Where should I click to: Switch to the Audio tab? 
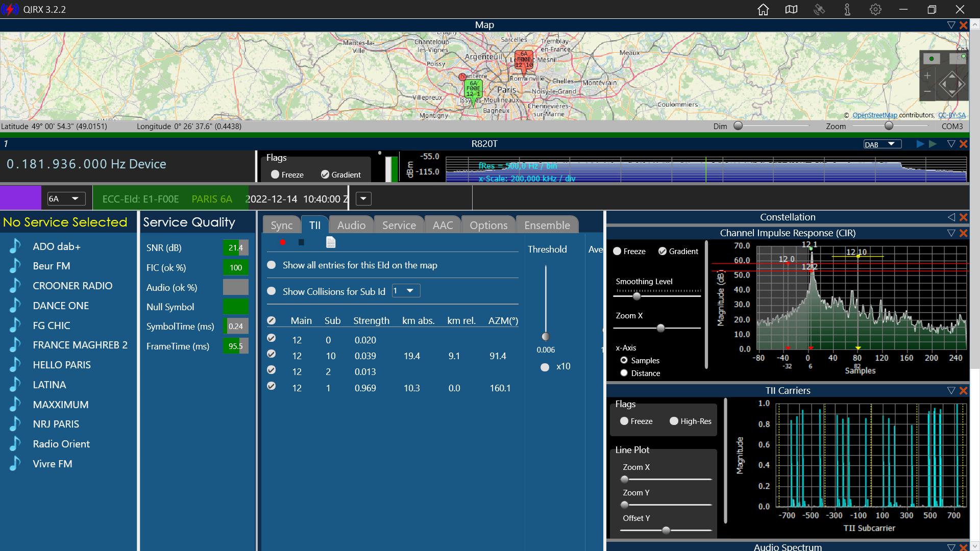[x=351, y=225]
